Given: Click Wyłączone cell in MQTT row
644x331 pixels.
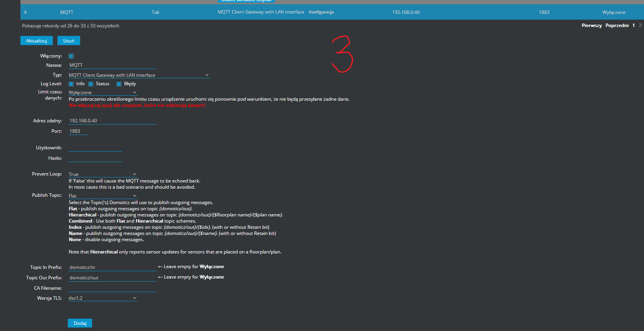Looking at the screenshot, I should coord(614,12).
